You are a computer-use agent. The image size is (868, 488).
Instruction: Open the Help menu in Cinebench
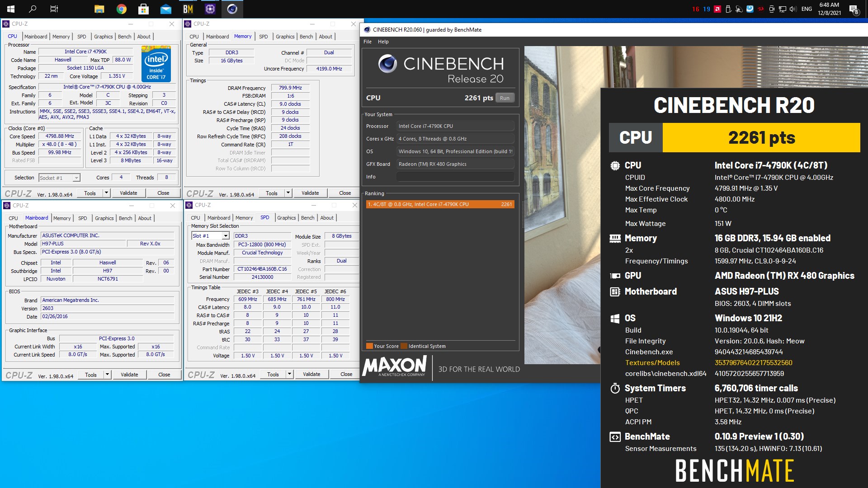[383, 42]
